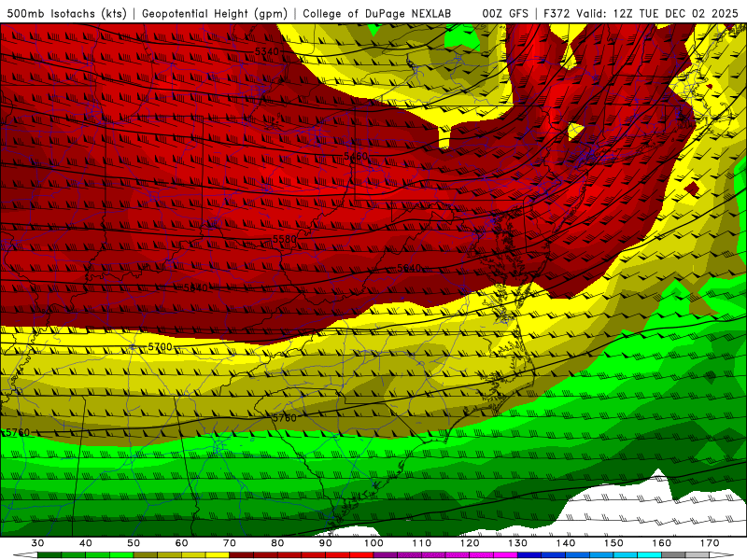Click 'F372 Valid: 12Z TUE DEC 02 2025' text

point(641,14)
